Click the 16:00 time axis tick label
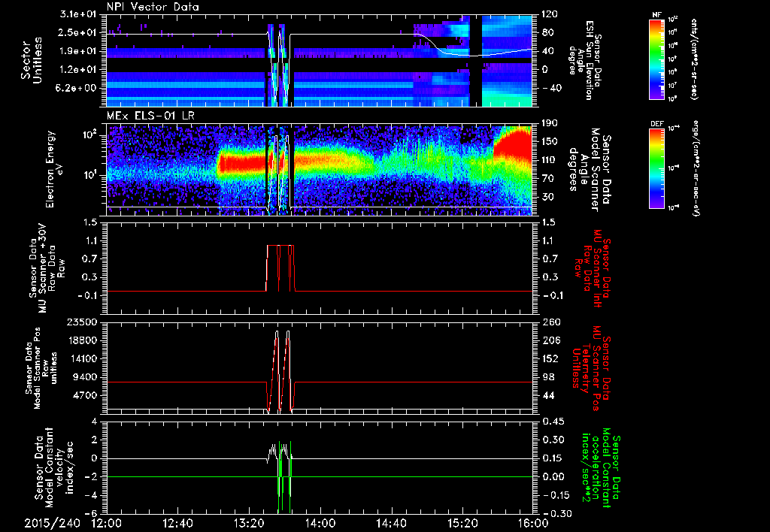 532,522
